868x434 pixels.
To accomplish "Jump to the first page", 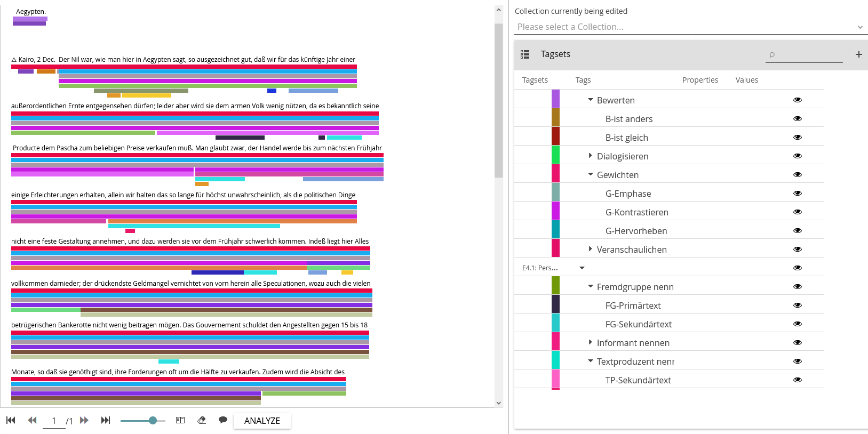I will click(11, 420).
